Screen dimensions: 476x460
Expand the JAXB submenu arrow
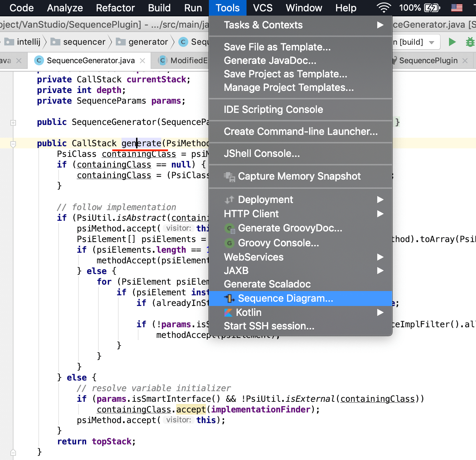(380, 270)
